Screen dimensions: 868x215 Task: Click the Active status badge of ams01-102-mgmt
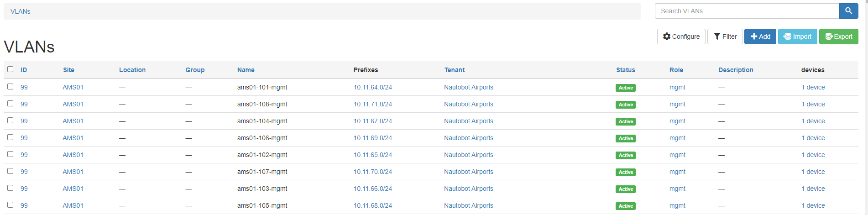point(625,155)
